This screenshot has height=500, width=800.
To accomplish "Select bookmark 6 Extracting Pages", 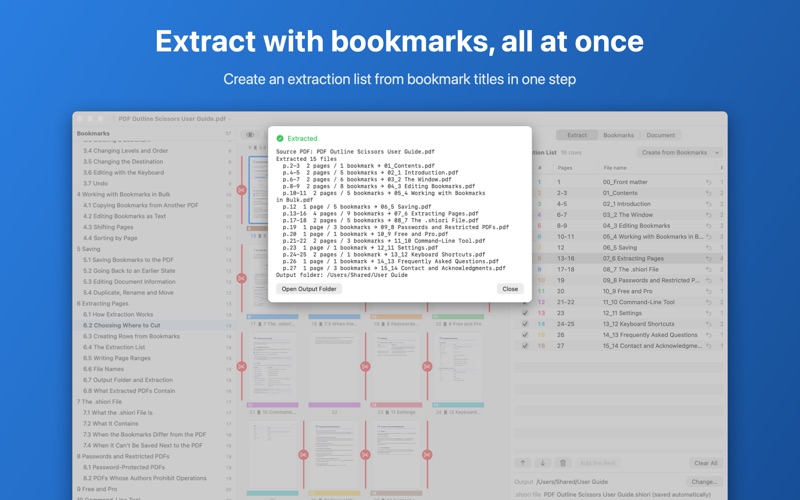I will 103,304.
